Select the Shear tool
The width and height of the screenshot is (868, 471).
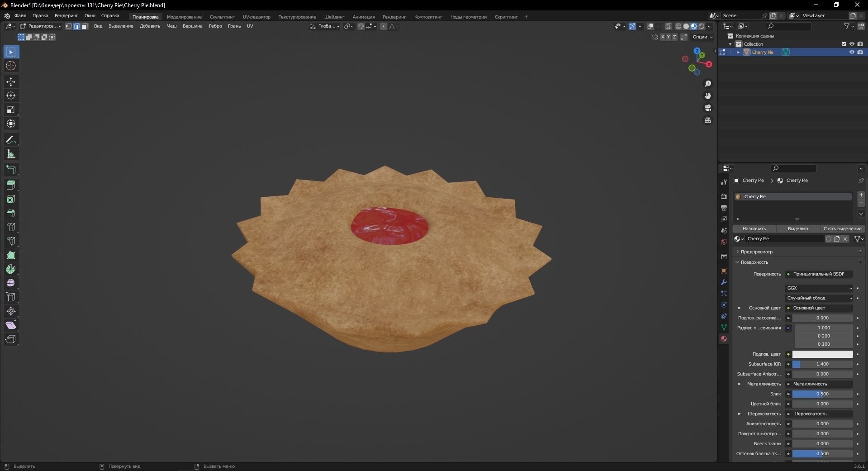(x=11, y=325)
